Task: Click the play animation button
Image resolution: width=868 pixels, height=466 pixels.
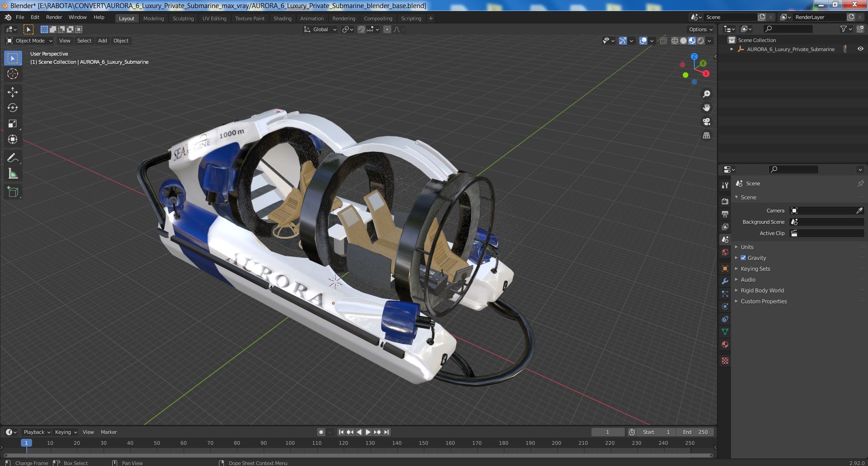Action: pyautogui.click(x=368, y=432)
